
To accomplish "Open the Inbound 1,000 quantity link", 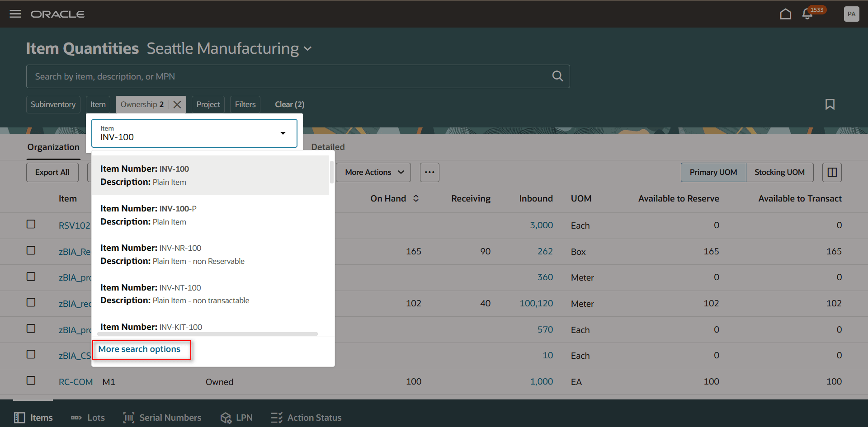I will tap(541, 381).
